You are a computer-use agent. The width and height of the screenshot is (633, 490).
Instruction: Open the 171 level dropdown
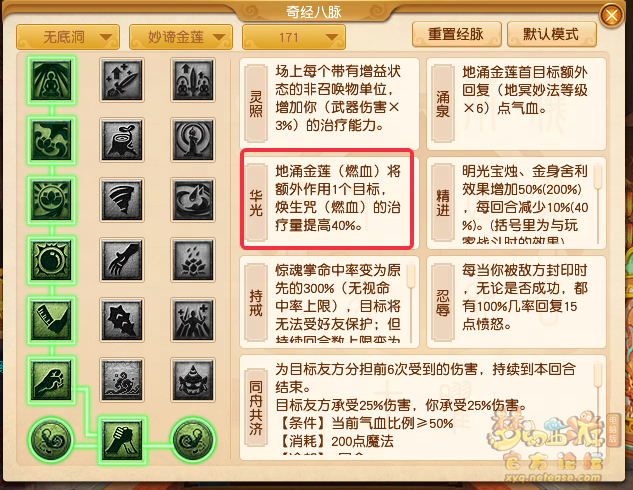[x=293, y=37]
